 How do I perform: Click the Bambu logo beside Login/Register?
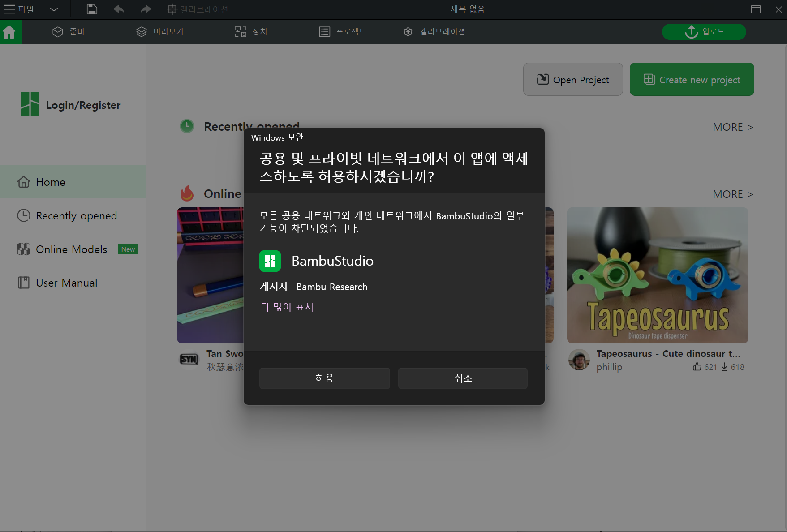(30, 104)
